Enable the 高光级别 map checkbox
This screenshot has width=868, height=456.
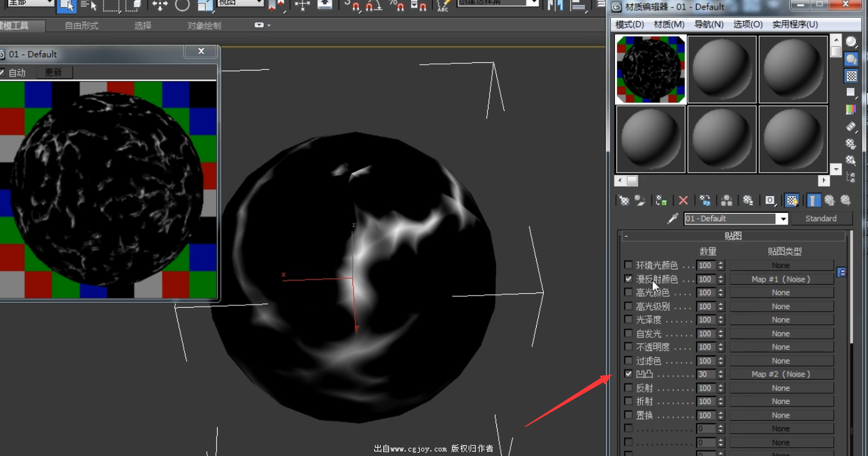point(628,306)
